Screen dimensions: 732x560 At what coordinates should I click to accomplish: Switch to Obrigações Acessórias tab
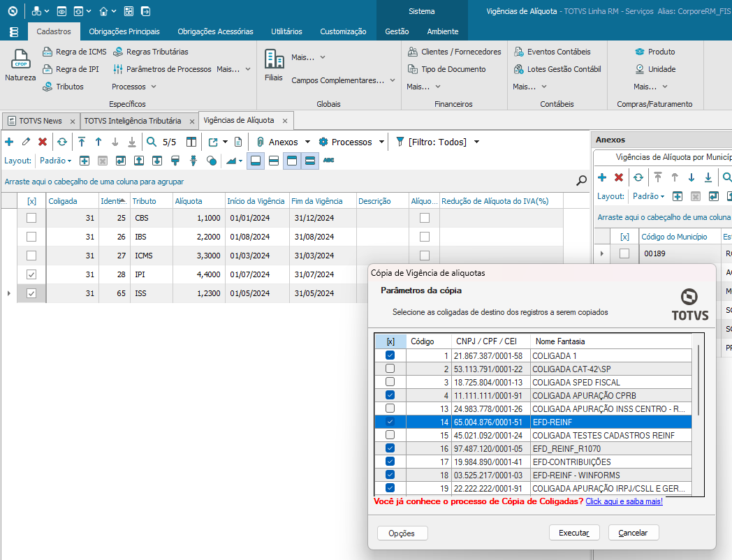tap(215, 31)
